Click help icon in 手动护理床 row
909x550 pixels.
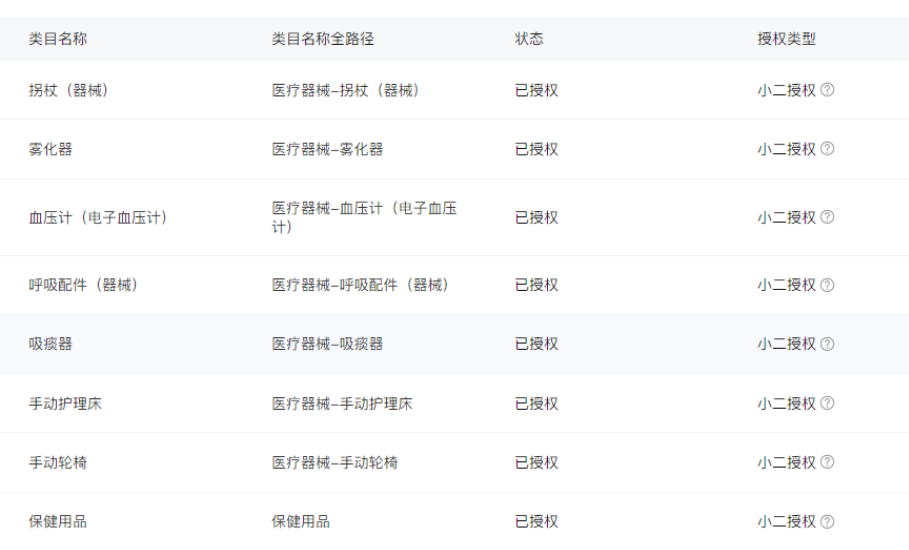pos(827,404)
